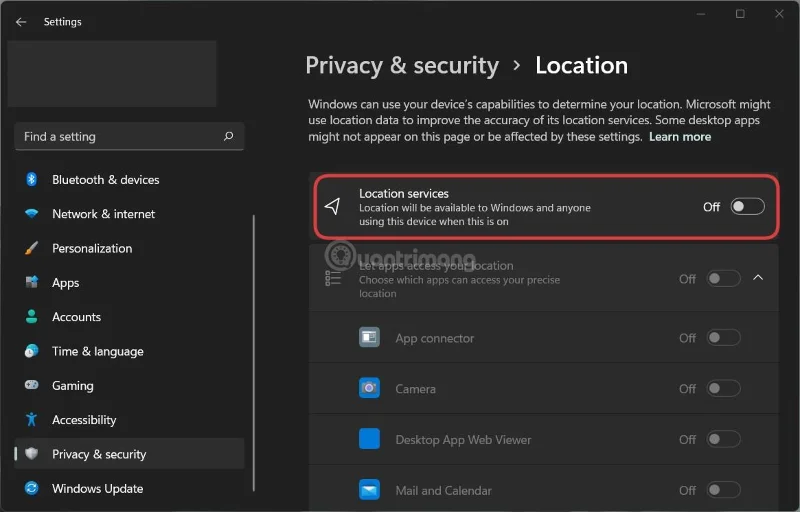
Task: Click the Location services heading text
Action: (x=404, y=193)
